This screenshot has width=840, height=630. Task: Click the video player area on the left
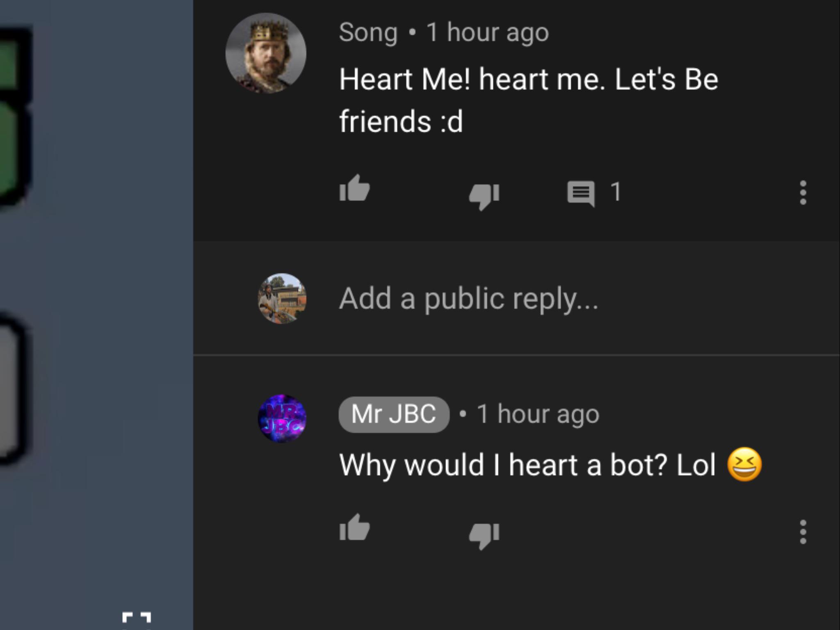click(x=96, y=287)
